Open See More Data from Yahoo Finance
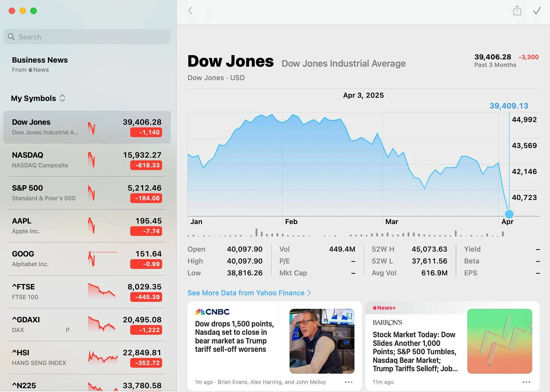The width and height of the screenshot is (550, 392). pyautogui.click(x=249, y=293)
